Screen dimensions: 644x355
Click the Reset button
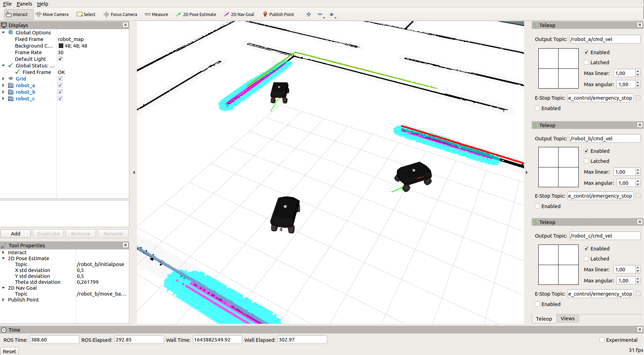coord(9,351)
